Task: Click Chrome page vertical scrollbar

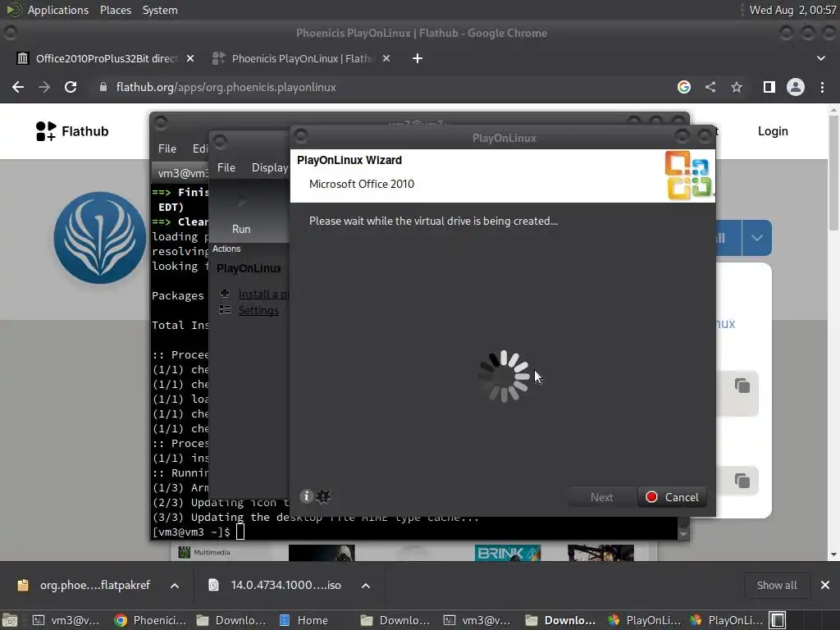Action: [x=833, y=173]
